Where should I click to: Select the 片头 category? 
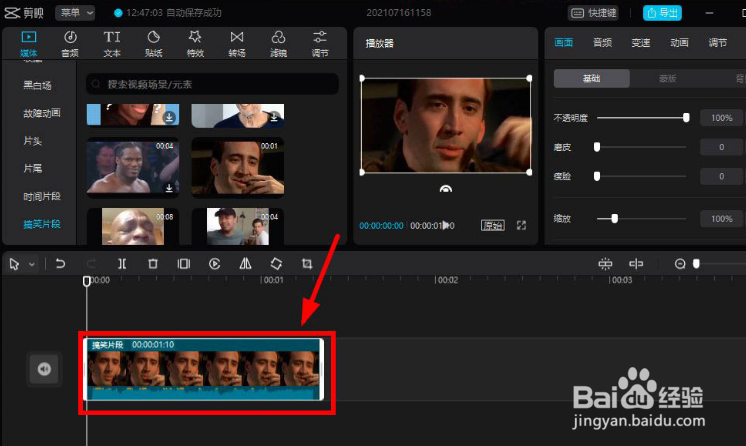coord(32,140)
